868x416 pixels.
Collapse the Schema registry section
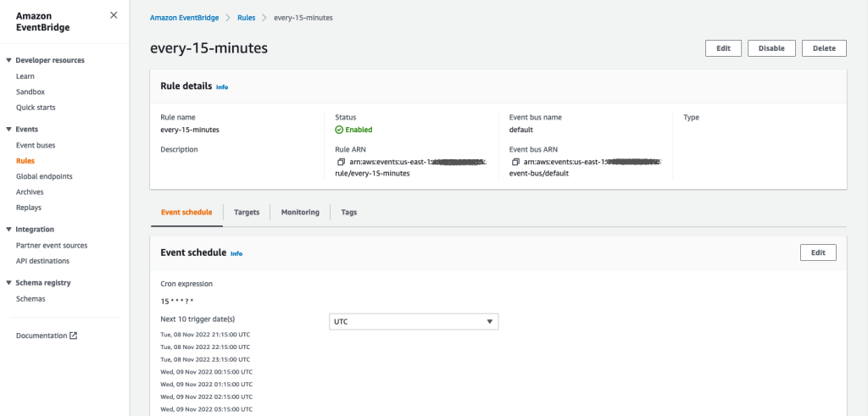(8, 283)
